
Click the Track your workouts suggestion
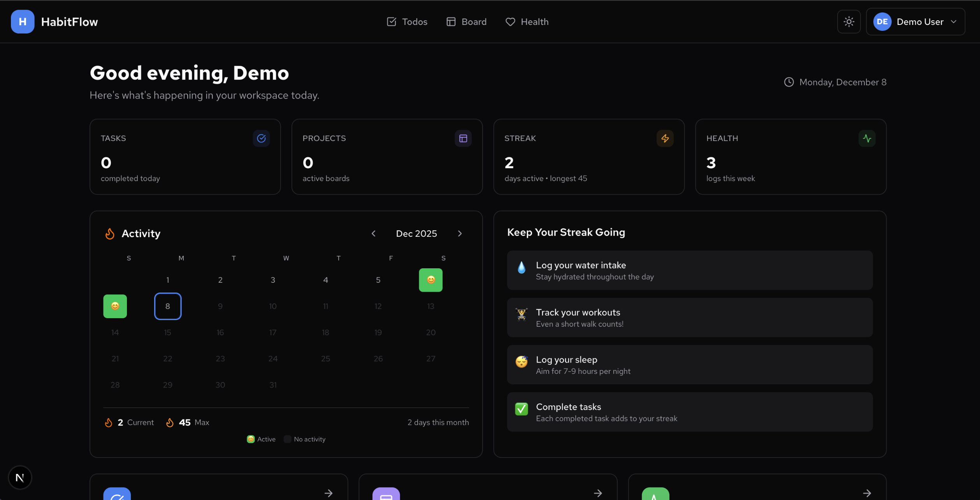click(x=690, y=317)
